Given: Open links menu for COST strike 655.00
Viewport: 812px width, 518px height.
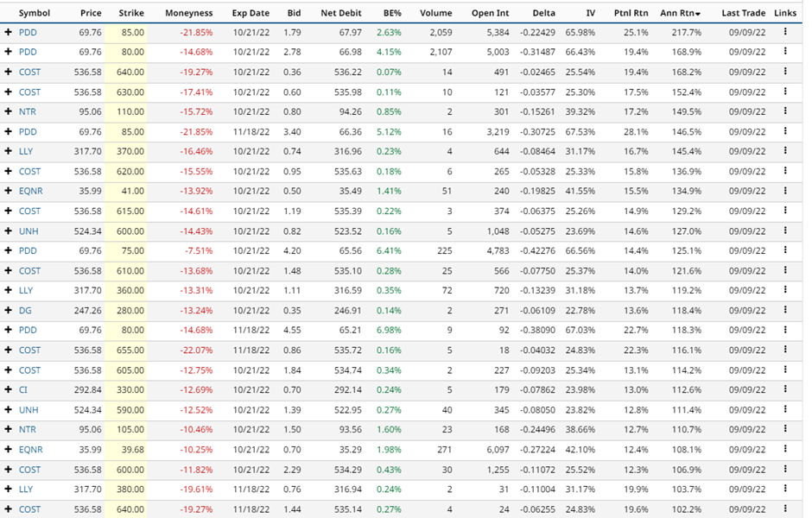Looking at the screenshot, I should (x=785, y=350).
